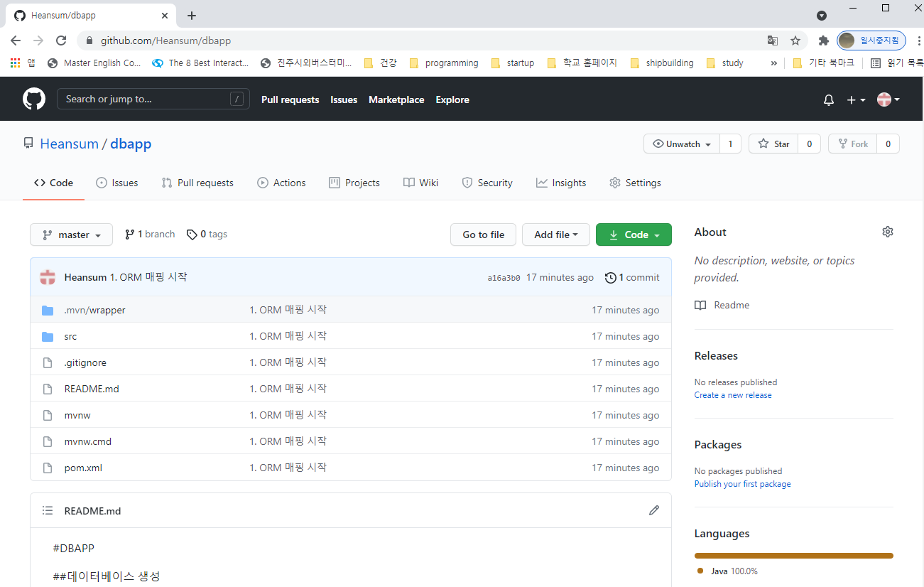The height and width of the screenshot is (587, 924).
Task: Click the mvnw.cmd file icon
Action: (48, 441)
